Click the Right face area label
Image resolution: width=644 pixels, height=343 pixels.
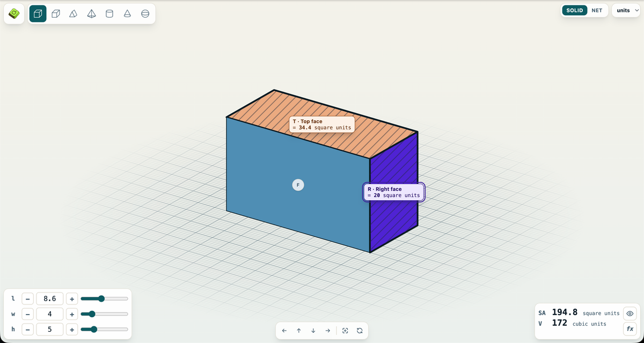click(394, 192)
